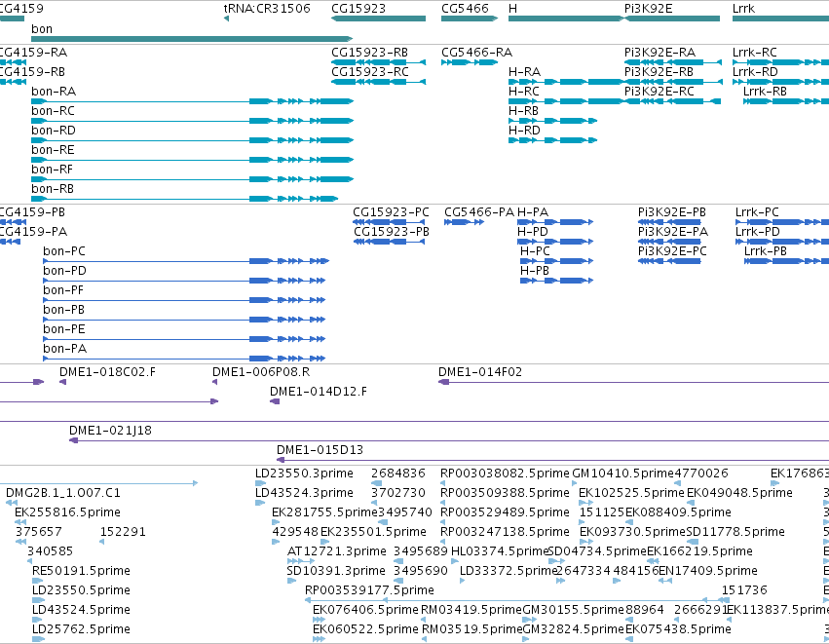
Task: Select the DME1-014D12.F clone label
Action: coord(319,392)
